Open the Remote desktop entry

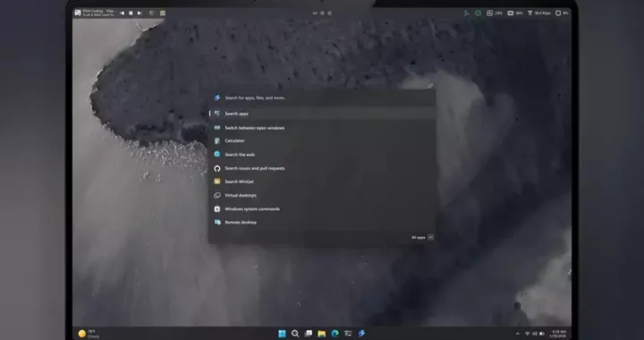[x=322, y=222]
